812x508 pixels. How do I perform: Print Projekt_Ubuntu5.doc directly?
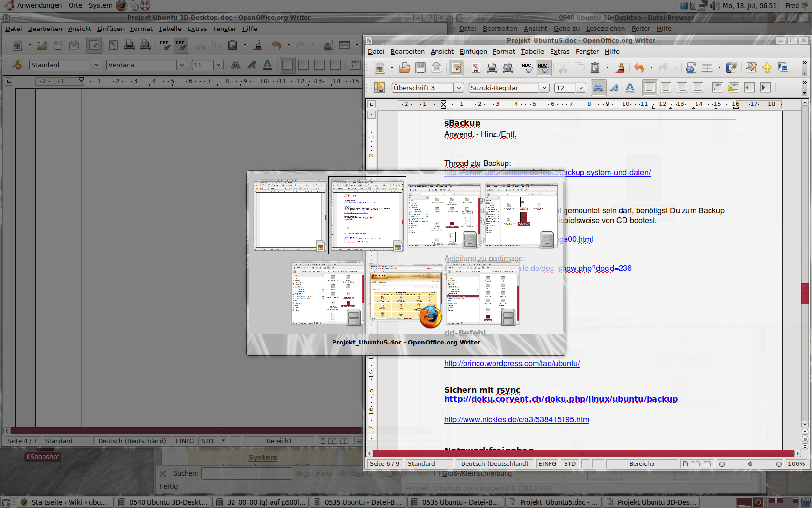492,68
